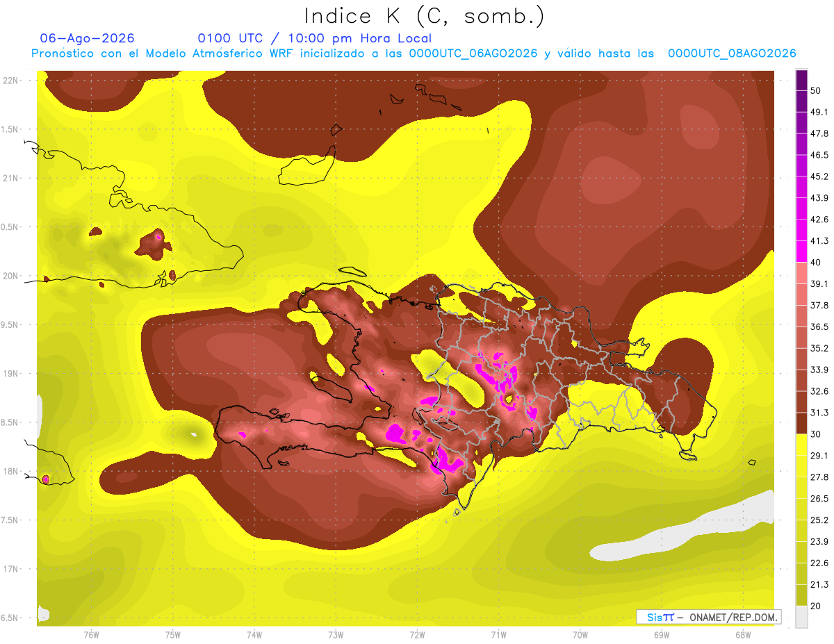
Task: Click the legend value "49.1"
Action: tap(820, 112)
